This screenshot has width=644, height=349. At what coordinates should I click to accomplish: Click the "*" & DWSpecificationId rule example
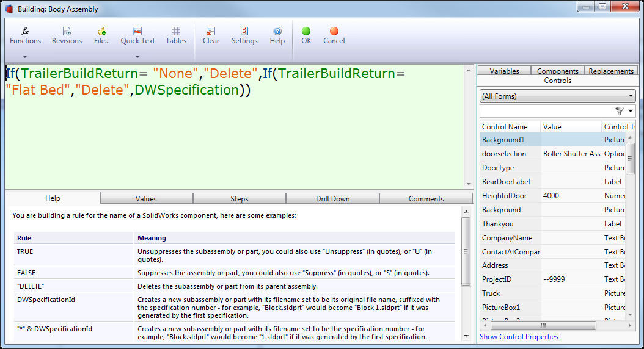234,333
